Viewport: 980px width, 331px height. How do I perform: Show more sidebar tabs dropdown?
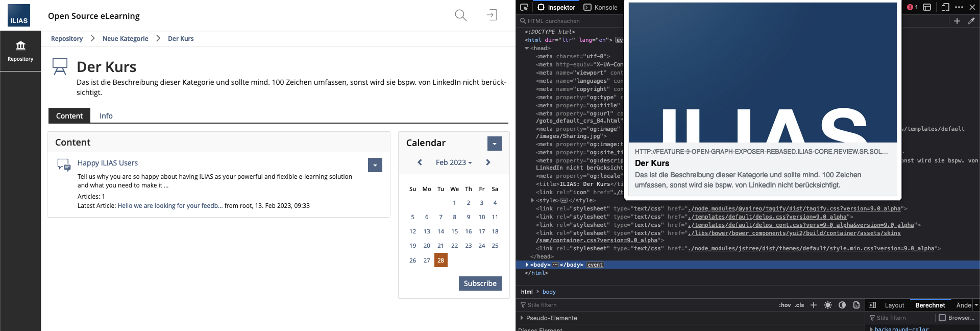click(x=976, y=305)
